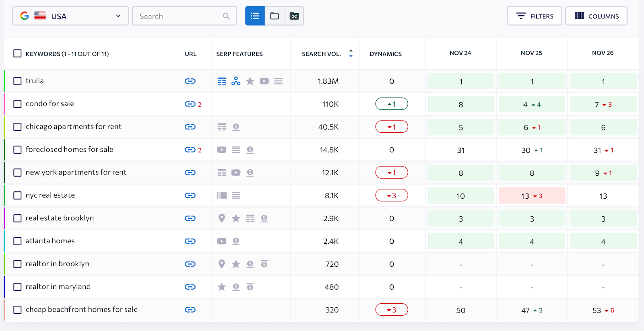Open the USA search engine dropdown
The width and height of the screenshot is (644, 331).
click(x=70, y=16)
